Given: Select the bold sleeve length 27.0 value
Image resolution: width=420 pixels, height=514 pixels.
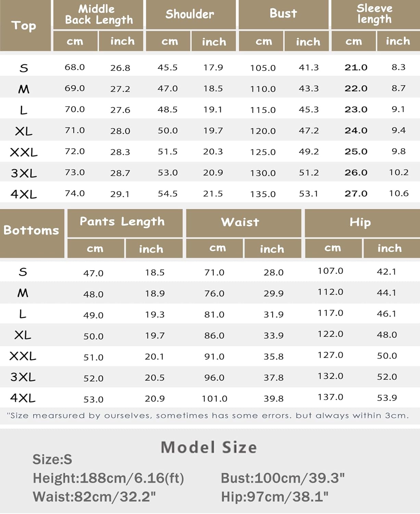Looking at the screenshot, I should [356, 194].
